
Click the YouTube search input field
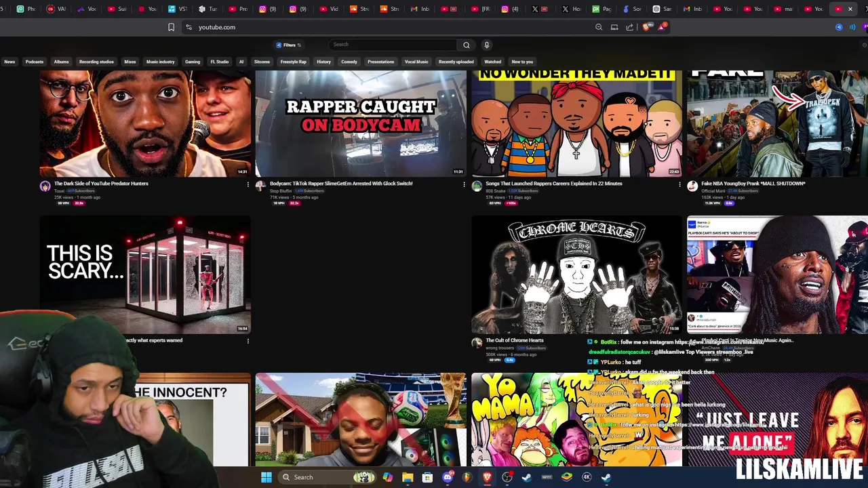point(393,45)
